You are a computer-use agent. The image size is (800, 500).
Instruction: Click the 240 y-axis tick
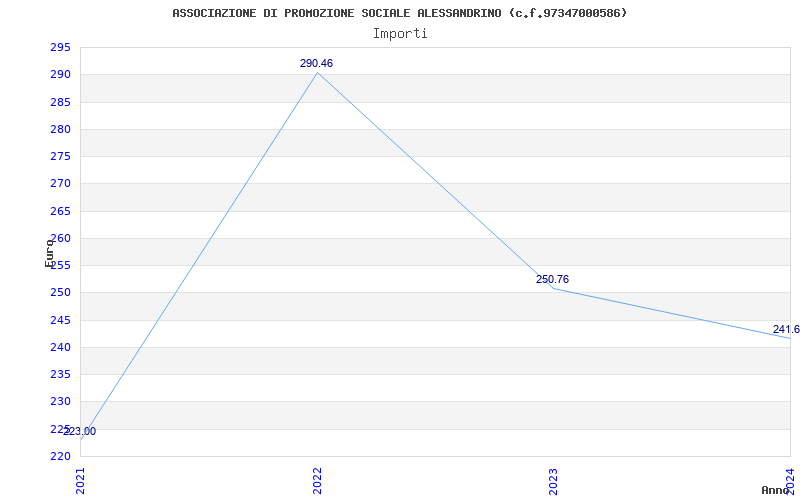(x=60, y=347)
